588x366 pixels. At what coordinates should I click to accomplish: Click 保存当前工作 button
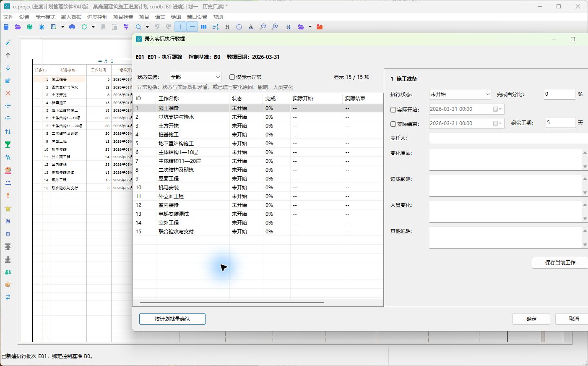pos(560,263)
